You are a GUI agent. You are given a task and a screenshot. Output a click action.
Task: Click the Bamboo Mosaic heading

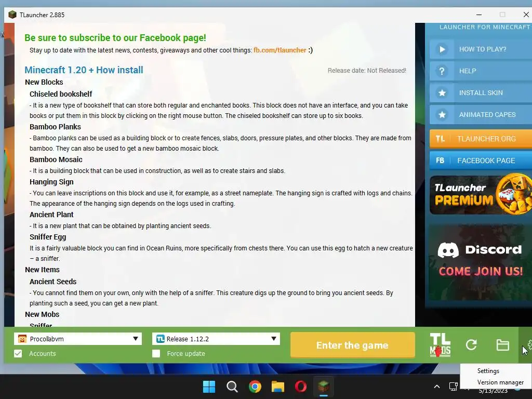pyautogui.click(x=56, y=159)
